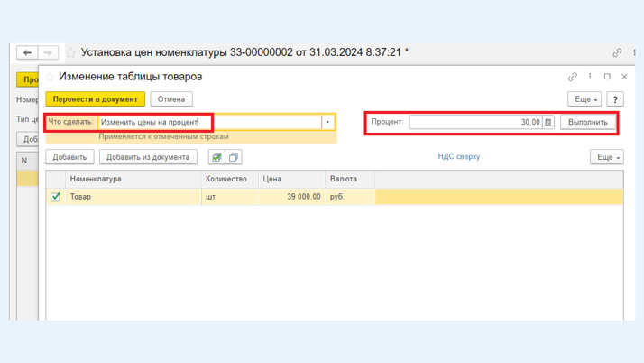This screenshot has height=363, width=644.
Task: Copy link icon in main document header
Action: (617, 52)
